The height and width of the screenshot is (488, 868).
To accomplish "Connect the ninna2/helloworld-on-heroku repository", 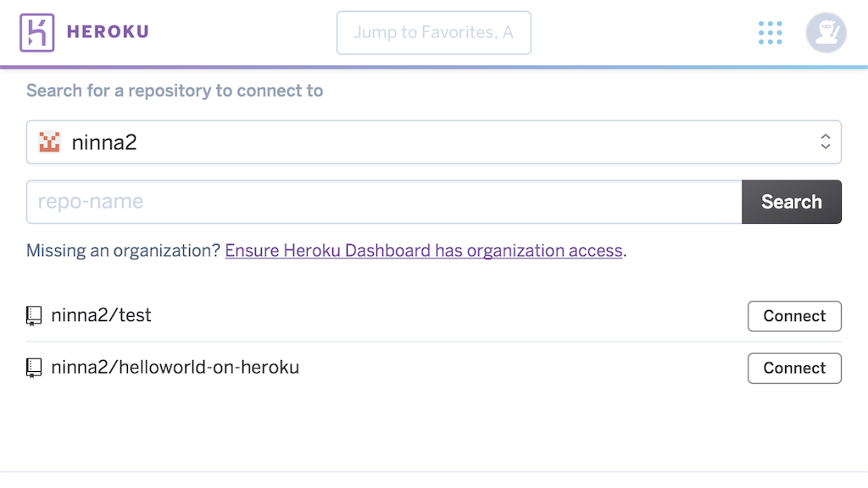I will point(794,369).
